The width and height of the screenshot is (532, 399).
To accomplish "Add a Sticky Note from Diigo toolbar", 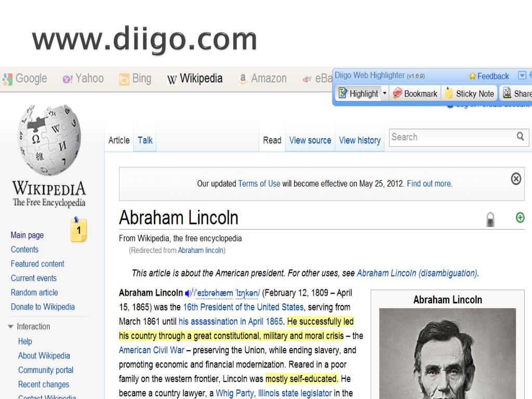I will point(470,94).
